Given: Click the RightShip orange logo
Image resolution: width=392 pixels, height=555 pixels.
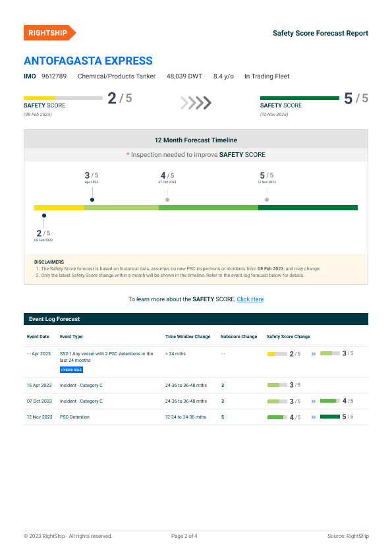Looking at the screenshot, I should pos(49,33).
